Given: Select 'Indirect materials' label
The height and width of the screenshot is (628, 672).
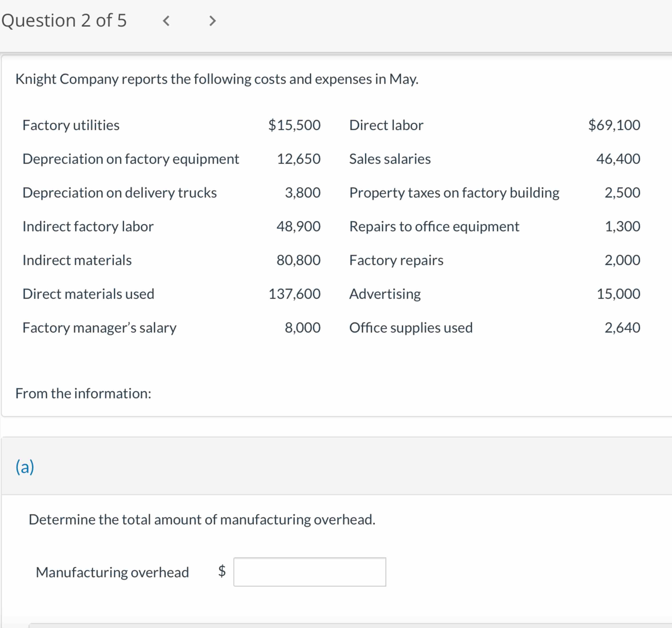Looking at the screenshot, I should [x=77, y=260].
